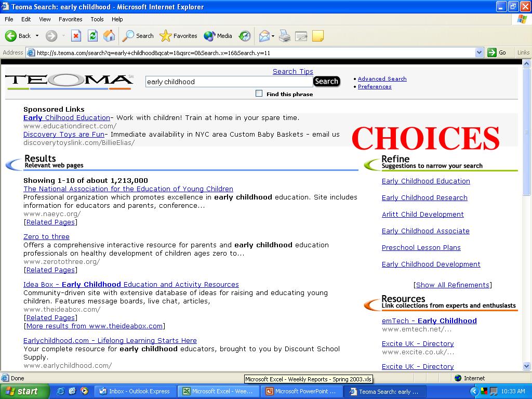Open the Back history dropdown arrow
This screenshot has height=399, width=532.
pos(37,36)
